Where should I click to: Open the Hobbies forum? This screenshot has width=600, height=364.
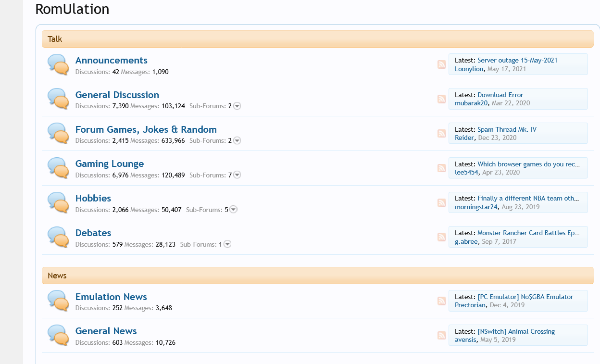click(93, 198)
